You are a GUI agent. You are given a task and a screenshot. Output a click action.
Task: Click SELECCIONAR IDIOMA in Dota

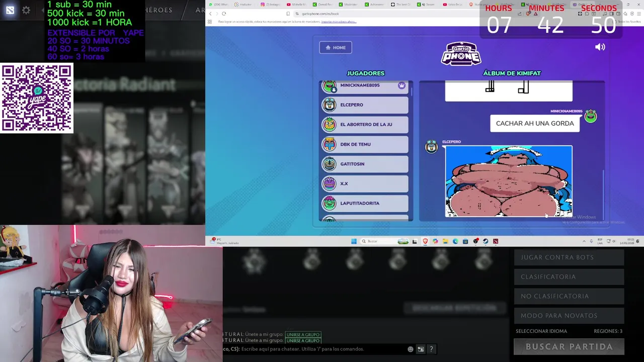point(541,331)
